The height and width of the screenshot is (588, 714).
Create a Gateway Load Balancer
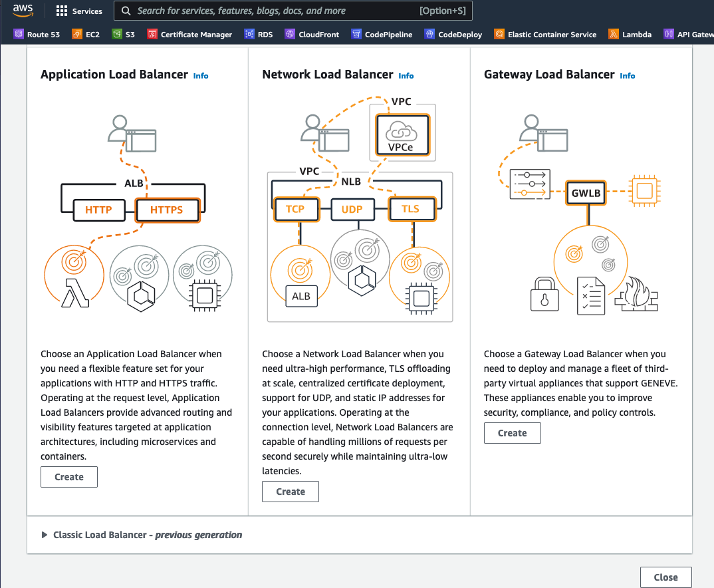[x=513, y=433]
